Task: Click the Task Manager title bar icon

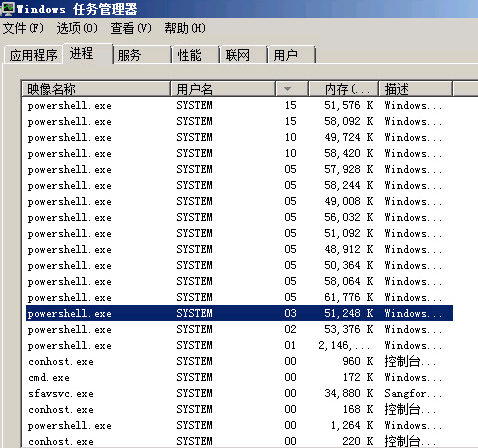Action: [x=7, y=8]
